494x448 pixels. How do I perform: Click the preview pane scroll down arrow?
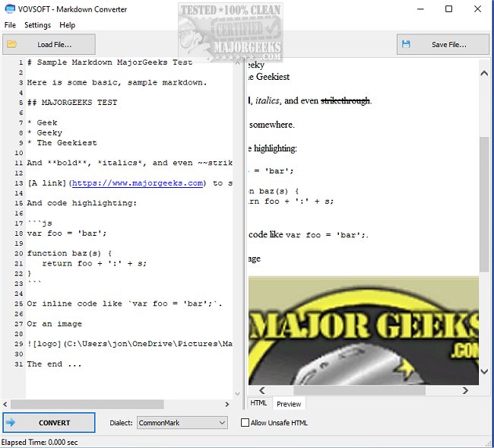[x=484, y=371]
